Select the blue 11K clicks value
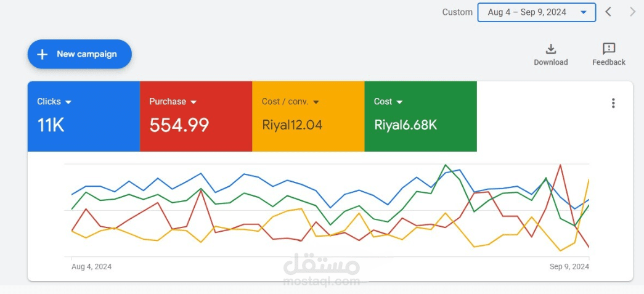The height and width of the screenshot is (294, 644). (51, 125)
